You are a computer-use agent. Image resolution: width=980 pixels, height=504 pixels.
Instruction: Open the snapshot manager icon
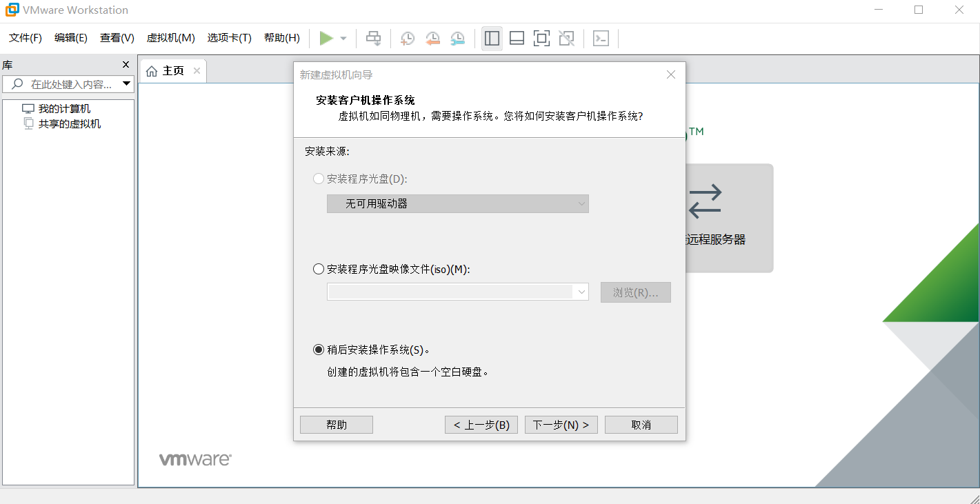(x=457, y=39)
